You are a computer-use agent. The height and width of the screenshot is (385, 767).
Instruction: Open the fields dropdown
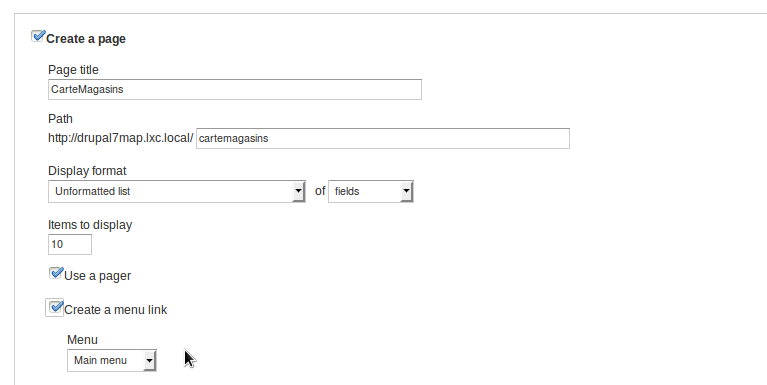[x=371, y=191]
